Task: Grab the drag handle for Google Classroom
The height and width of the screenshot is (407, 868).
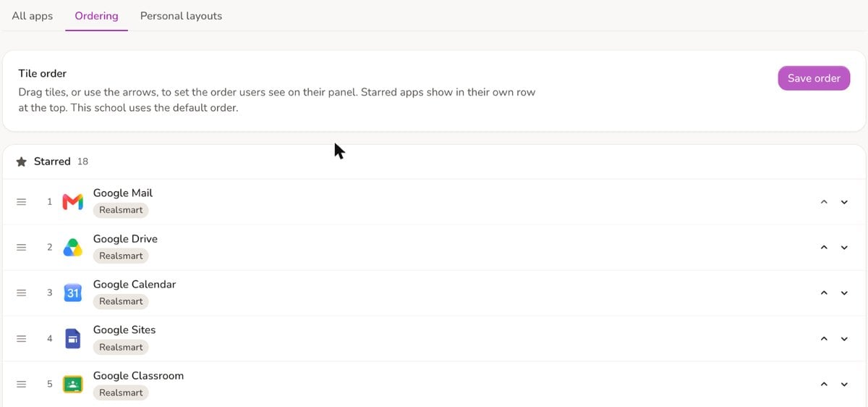Action: coord(22,384)
